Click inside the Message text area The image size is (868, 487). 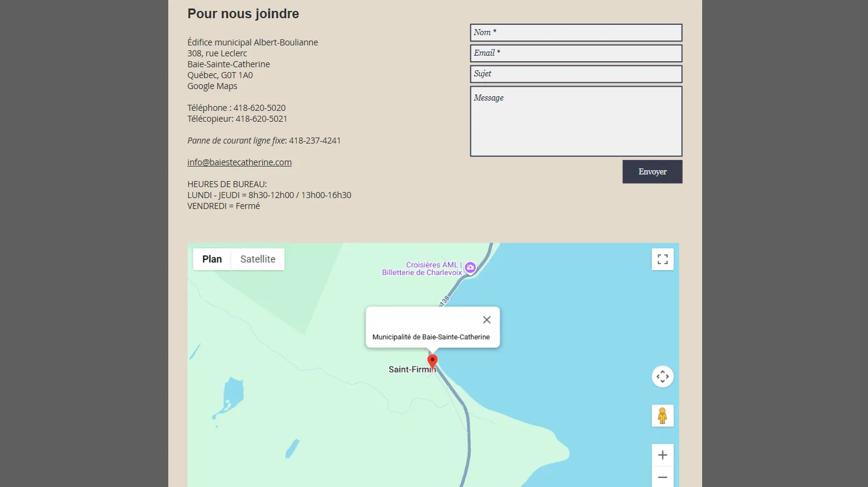[x=576, y=121]
